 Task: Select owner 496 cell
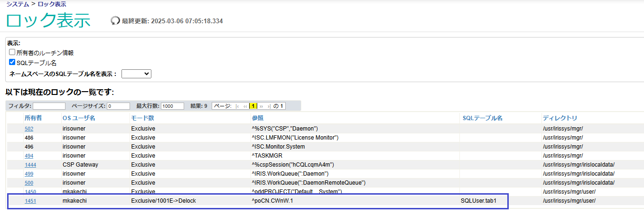(x=29, y=147)
